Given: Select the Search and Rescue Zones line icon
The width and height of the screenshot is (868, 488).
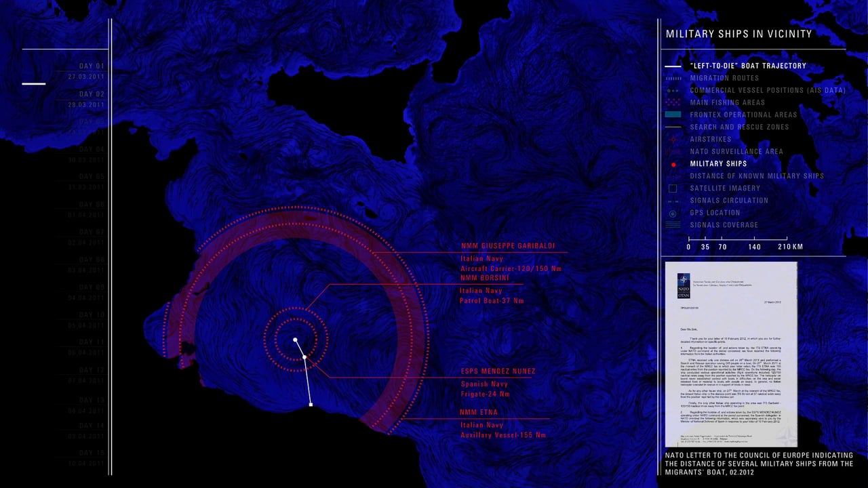Looking at the screenshot, I should (x=673, y=127).
